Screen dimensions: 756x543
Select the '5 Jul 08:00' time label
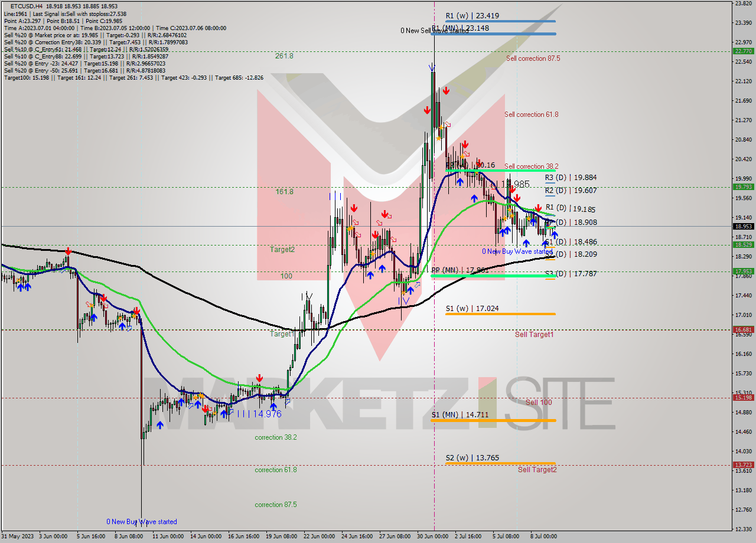coord(506,537)
